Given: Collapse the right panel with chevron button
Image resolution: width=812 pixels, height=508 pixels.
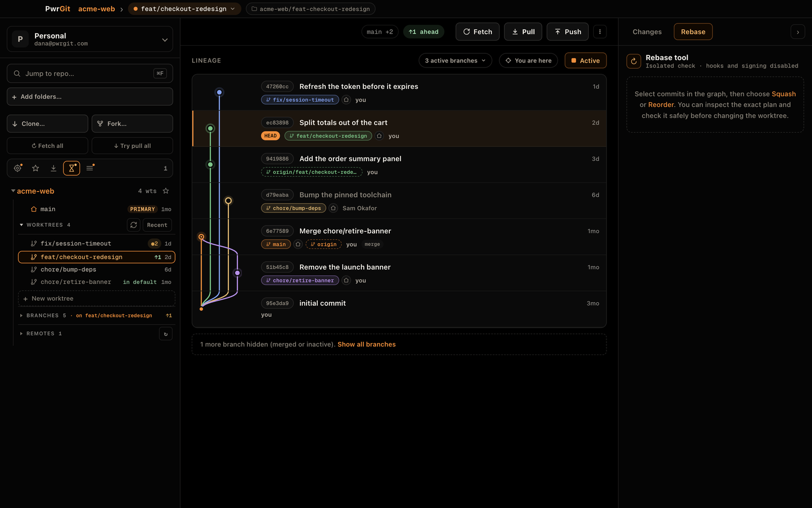Looking at the screenshot, I should pyautogui.click(x=798, y=31).
